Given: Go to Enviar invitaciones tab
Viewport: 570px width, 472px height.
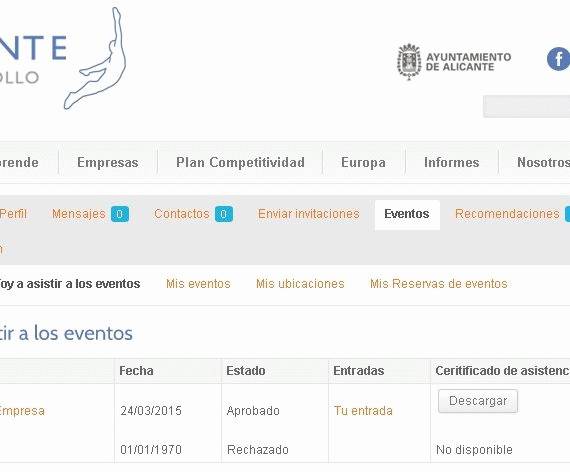Looking at the screenshot, I should coord(309,214).
